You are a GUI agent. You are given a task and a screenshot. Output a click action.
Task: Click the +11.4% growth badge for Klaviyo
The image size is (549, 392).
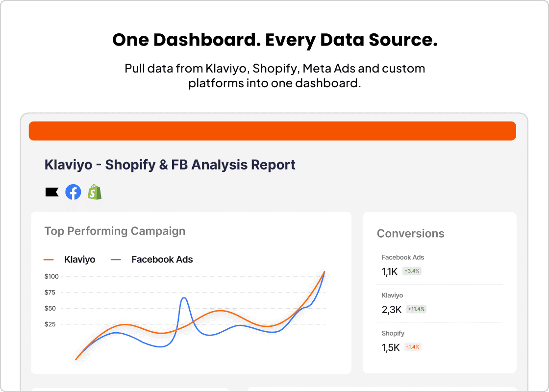415,309
